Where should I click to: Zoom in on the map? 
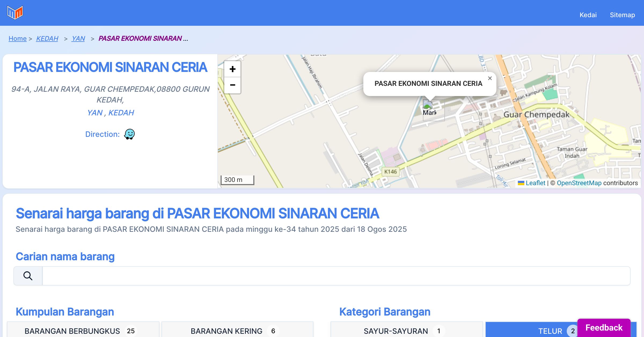click(x=232, y=69)
